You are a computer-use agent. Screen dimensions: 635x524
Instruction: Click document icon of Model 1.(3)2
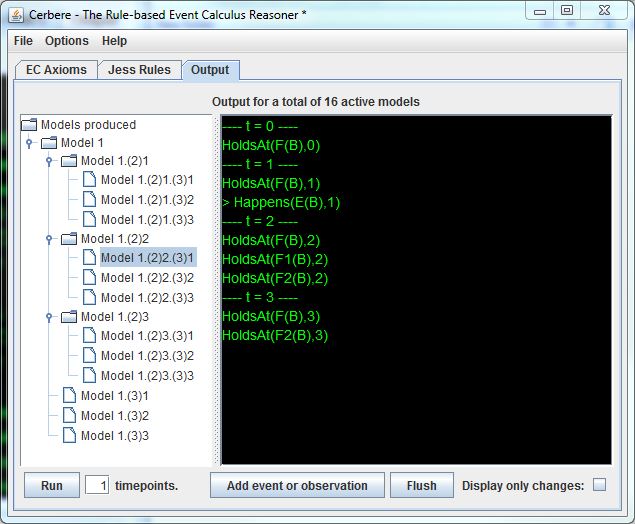pos(70,415)
